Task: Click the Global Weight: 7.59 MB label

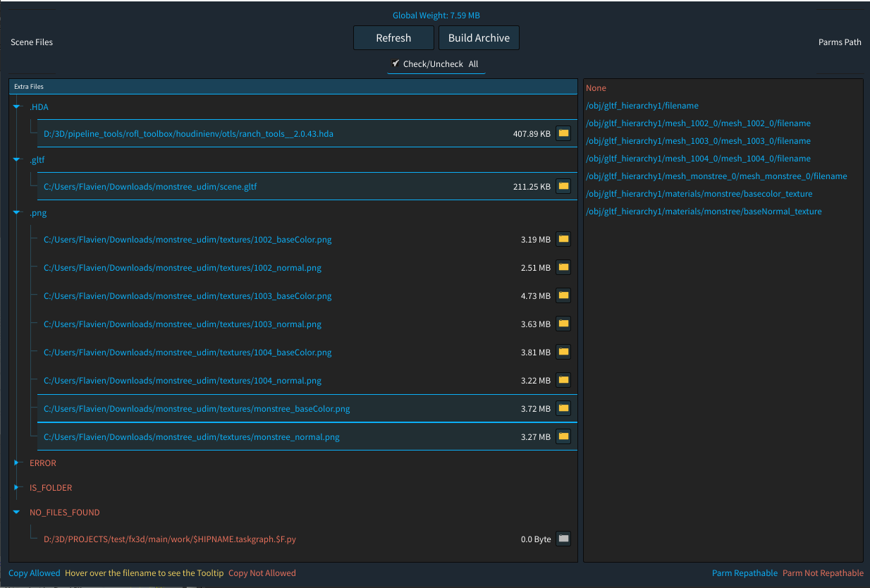Action: (x=436, y=16)
